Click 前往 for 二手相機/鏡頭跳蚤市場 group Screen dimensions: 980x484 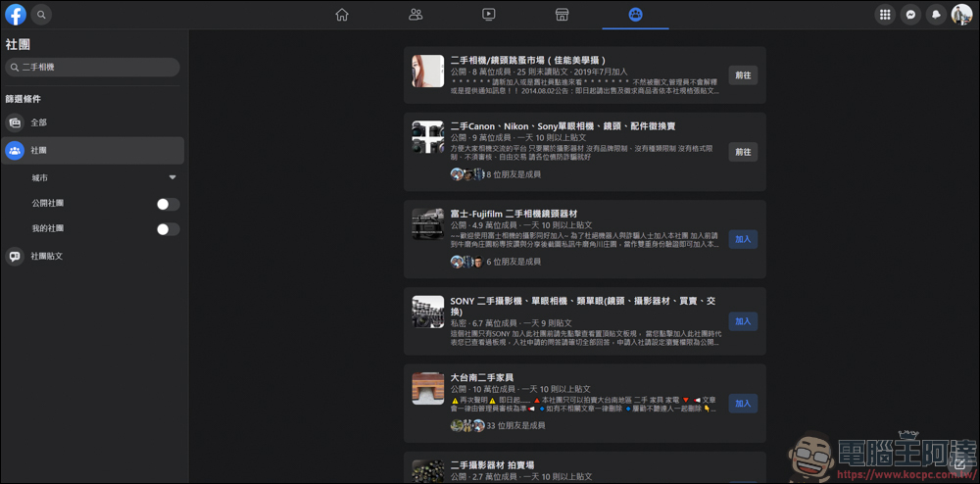[x=743, y=75]
